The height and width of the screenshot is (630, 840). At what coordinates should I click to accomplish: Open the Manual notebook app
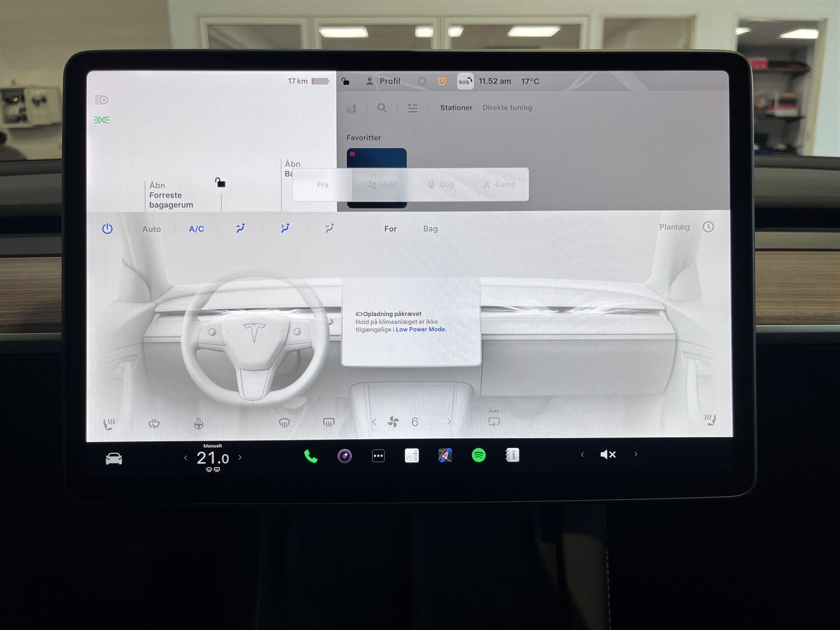pos(512,455)
